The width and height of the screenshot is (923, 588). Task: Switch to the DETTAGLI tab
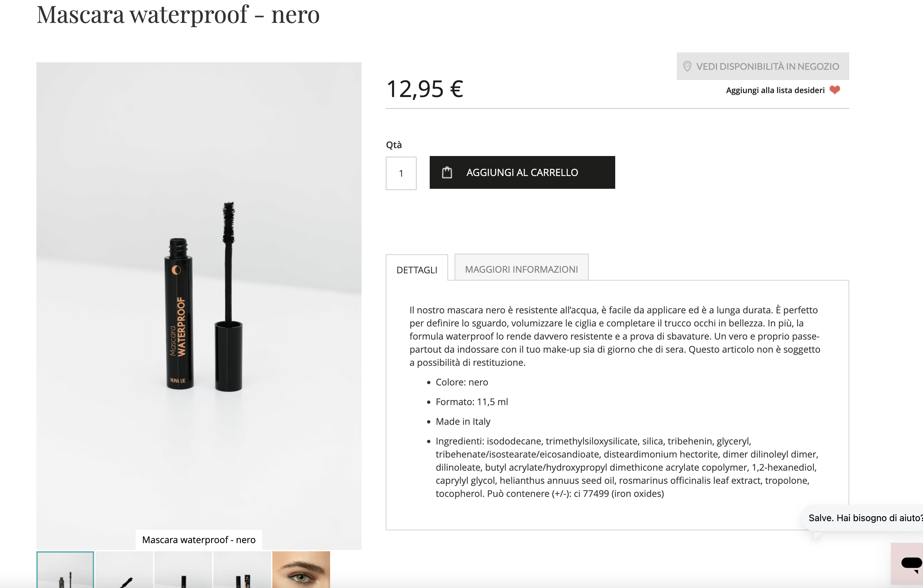click(x=417, y=270)
